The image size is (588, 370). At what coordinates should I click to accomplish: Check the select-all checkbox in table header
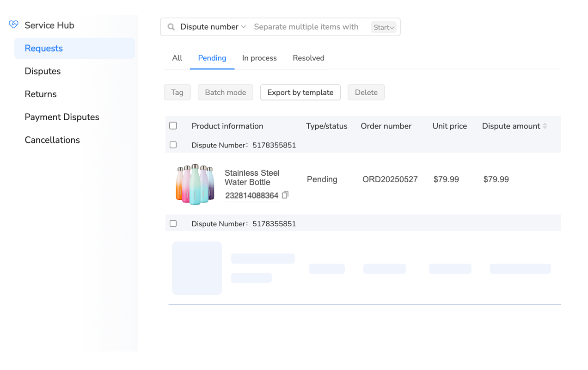click(173, 125)
